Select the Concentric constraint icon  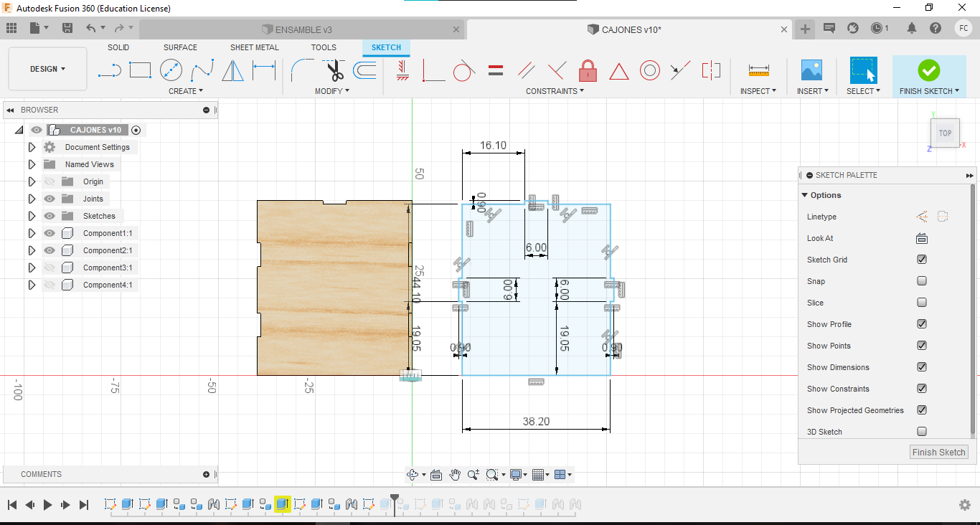click(x=649, y=70)
